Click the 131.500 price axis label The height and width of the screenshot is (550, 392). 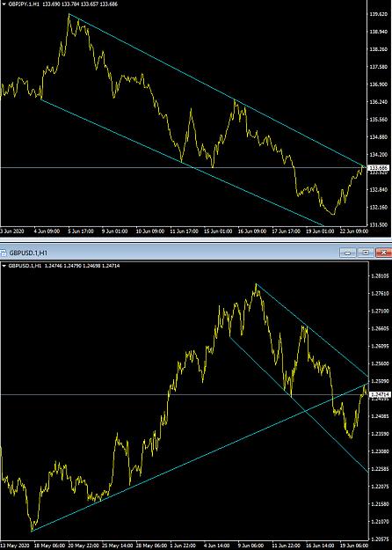coord(377,225)
